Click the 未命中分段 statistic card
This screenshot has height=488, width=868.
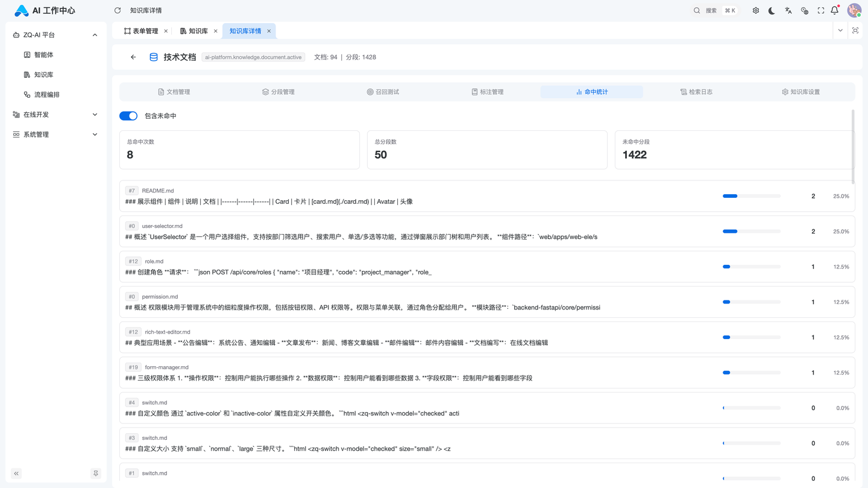point(735,150)
